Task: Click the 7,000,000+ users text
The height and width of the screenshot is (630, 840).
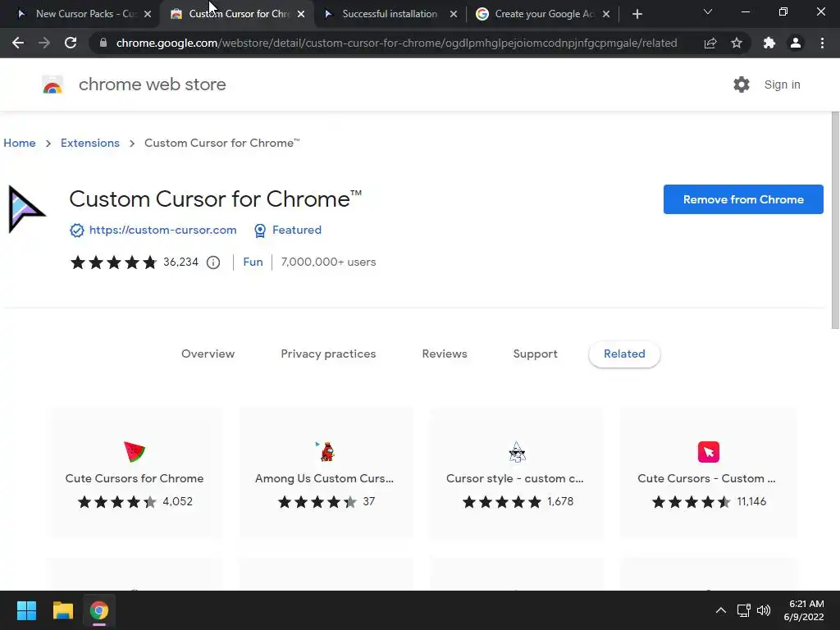Action: [328, 262]
